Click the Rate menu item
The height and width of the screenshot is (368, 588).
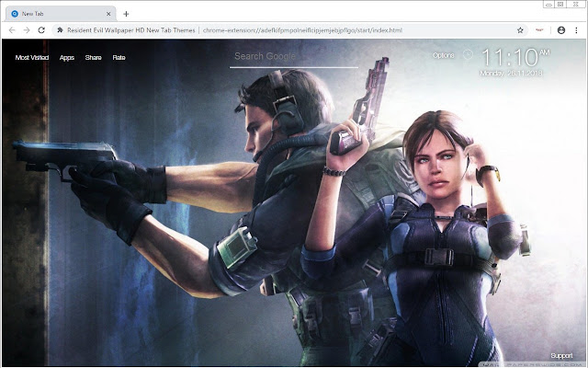119,57
